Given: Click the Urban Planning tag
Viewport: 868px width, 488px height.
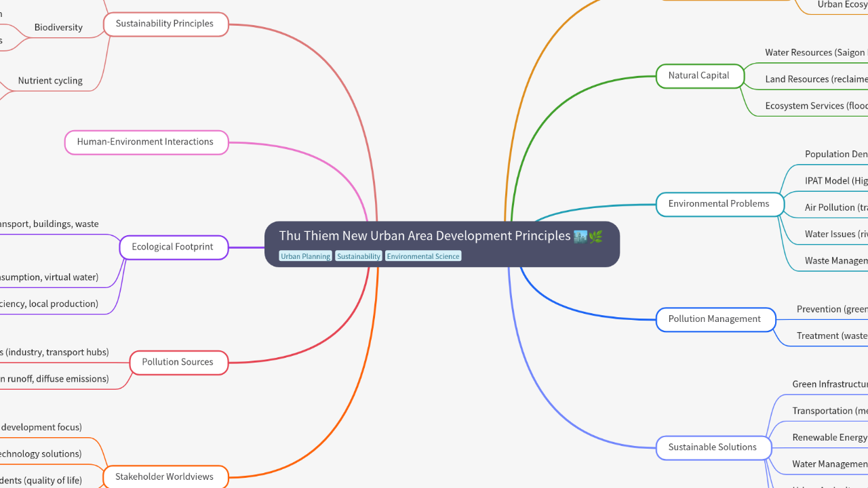Looking at the screenshot, I should coord(306,256).
